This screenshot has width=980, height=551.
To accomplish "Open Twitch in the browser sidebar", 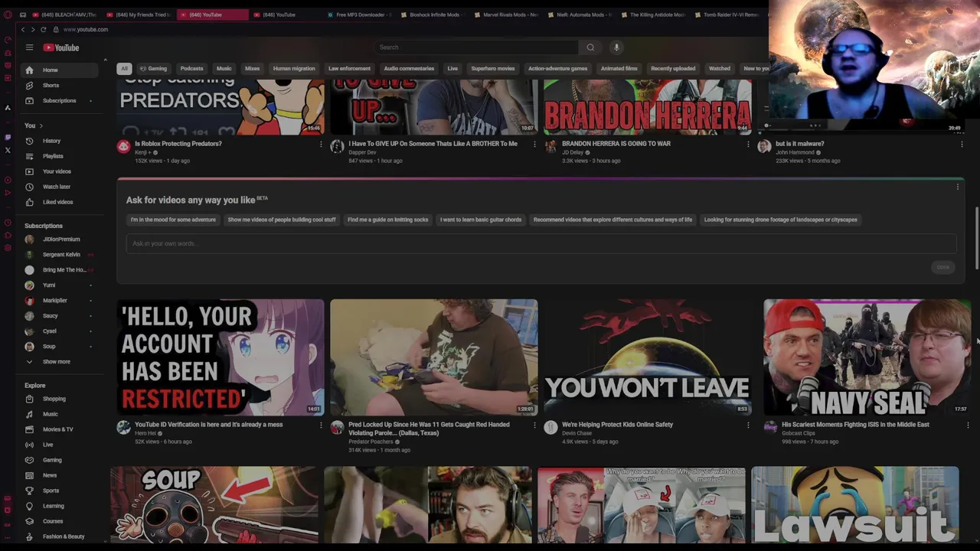I will point(8,138).
